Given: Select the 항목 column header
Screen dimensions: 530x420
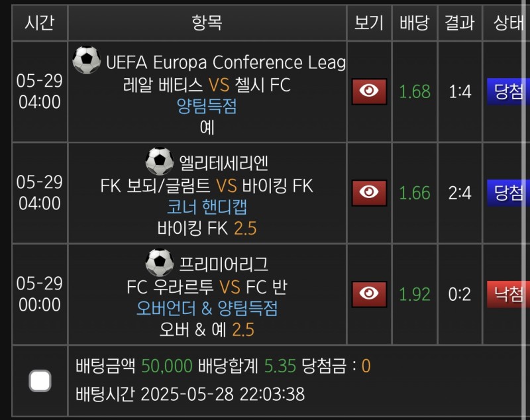Looking at the screenshot, I should [207, 23].
